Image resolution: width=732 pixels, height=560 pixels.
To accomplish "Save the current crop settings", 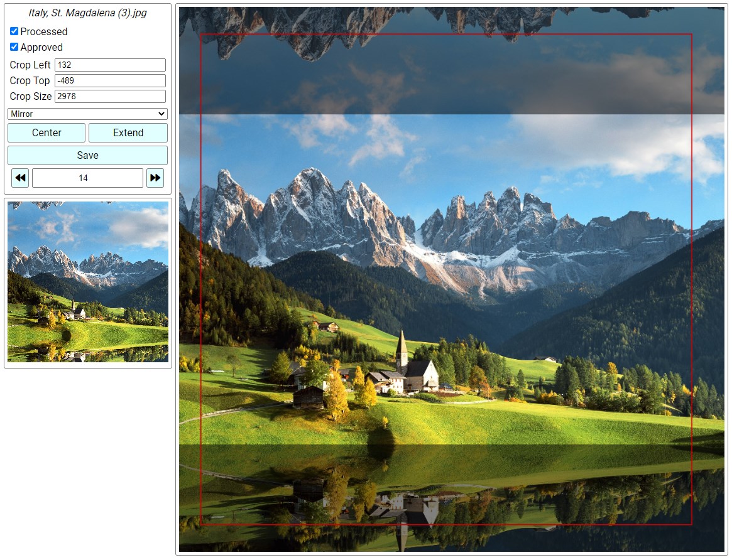I will point(87,155).
